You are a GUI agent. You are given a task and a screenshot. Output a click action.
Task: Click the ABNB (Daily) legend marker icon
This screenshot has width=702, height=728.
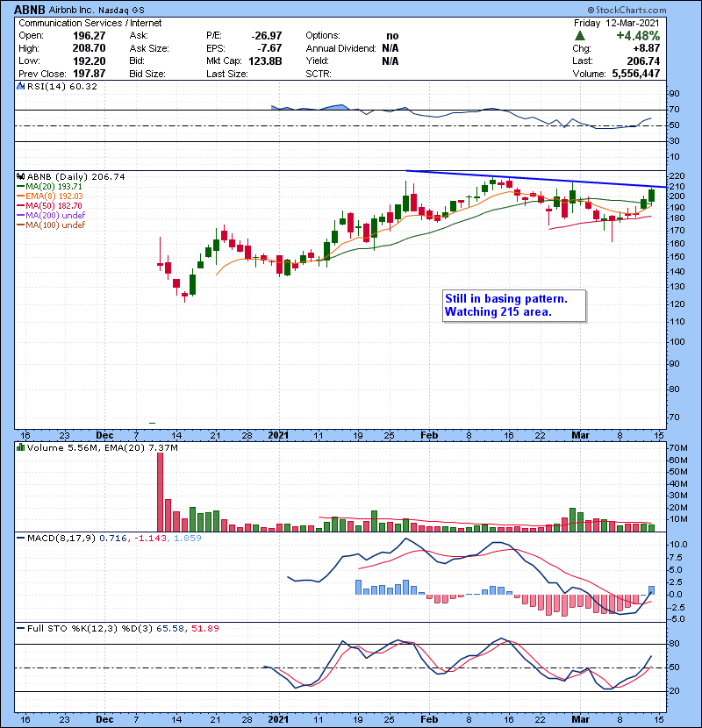coord(20,176)
